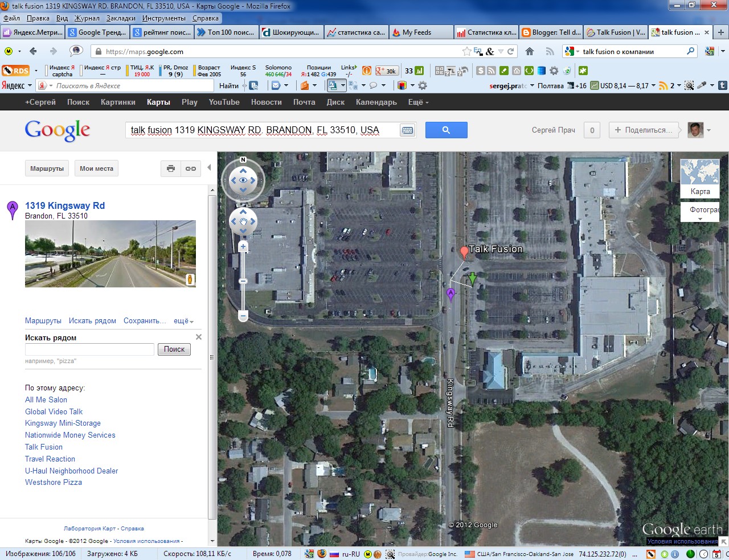Open the U-Haul Neighborhood Dealer link
This screenshot has width=729, height=560.
tap(72, 471)
